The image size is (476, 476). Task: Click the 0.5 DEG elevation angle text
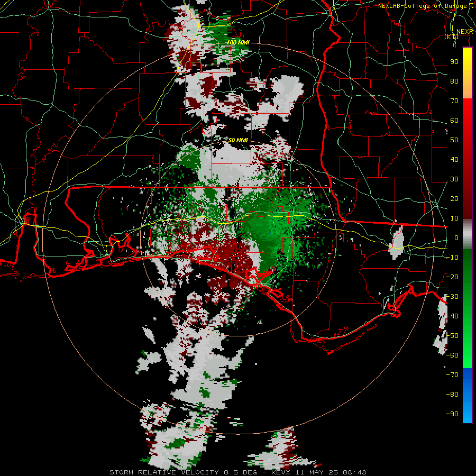pyautogui.click(x=240, y=472)
